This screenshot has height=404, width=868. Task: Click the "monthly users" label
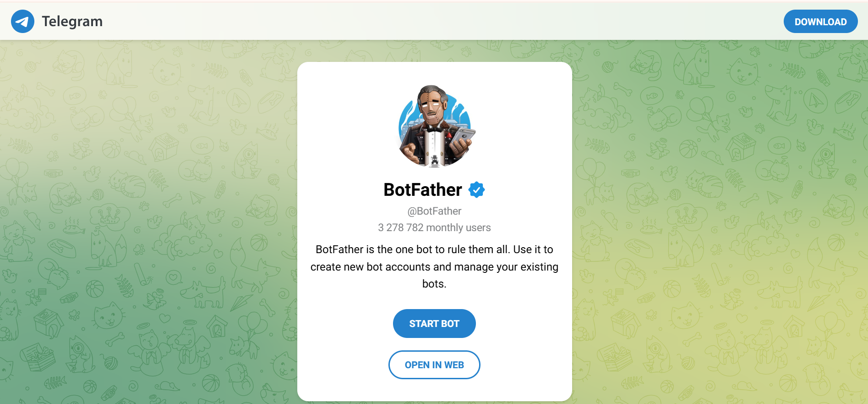coord(458,228)
